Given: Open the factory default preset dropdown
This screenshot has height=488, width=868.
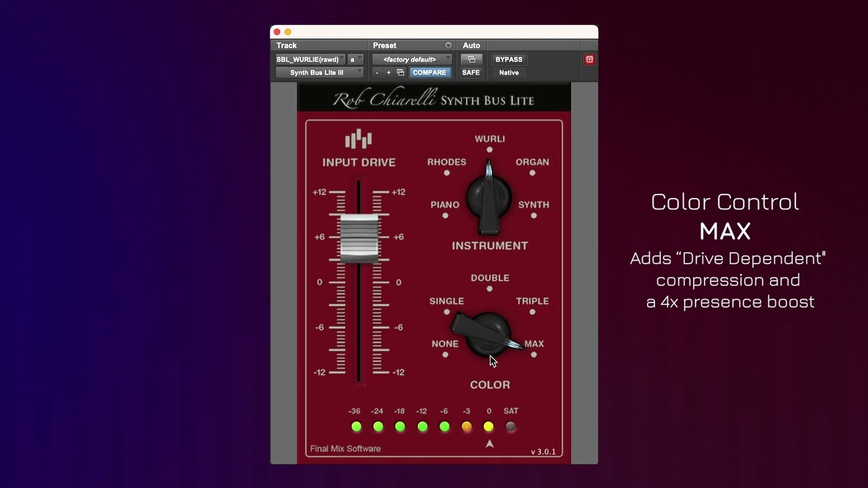Looking at the screenshot, I should coord(412,60).
